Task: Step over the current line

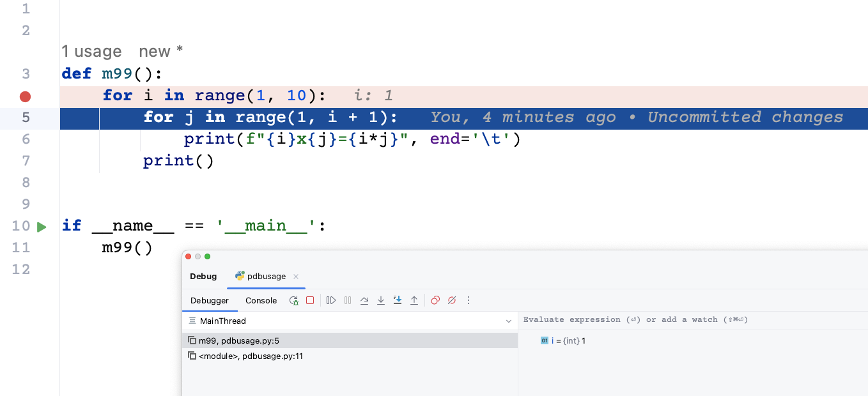Action: (364, 300)
